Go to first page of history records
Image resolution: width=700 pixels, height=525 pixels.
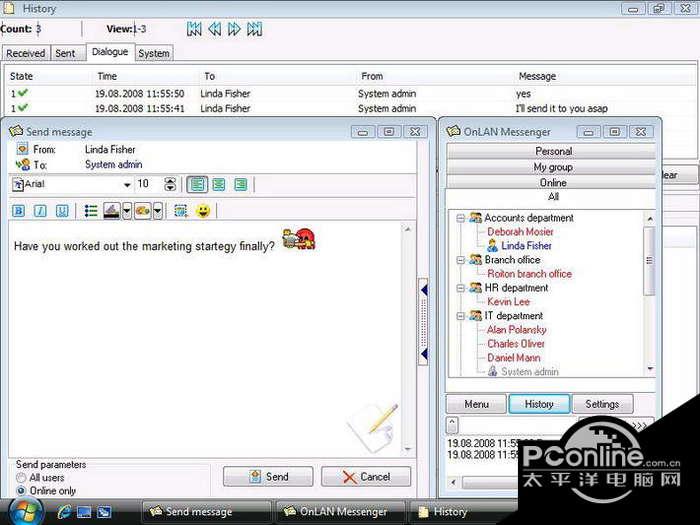coord(194,29)
